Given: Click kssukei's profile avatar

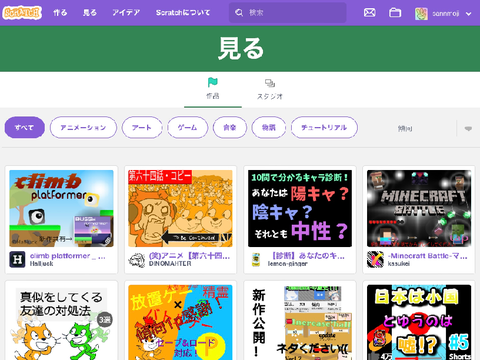Looking at the screenshot, I should (x=375, y=260).
